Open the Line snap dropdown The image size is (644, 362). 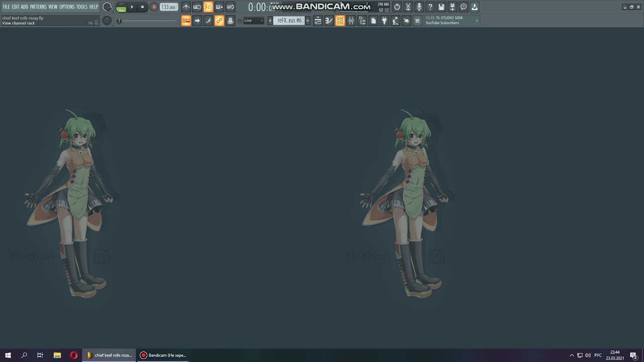[254, 21]
